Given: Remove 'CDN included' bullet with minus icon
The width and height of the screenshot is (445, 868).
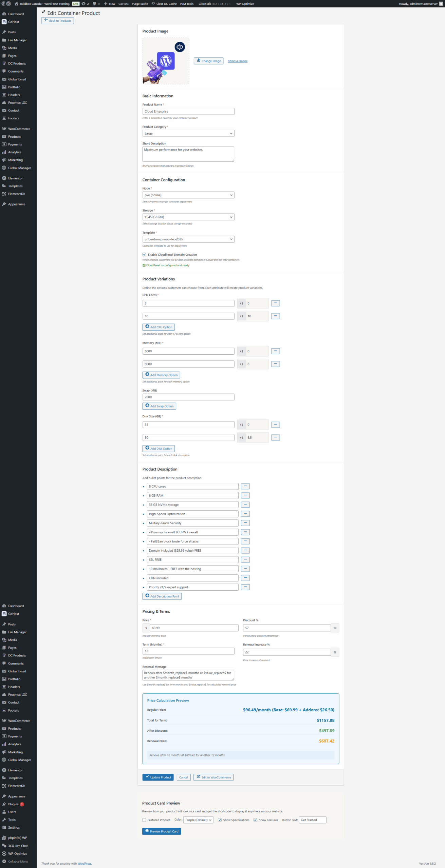Looking at the screenshot, I should tap(245, 578).
